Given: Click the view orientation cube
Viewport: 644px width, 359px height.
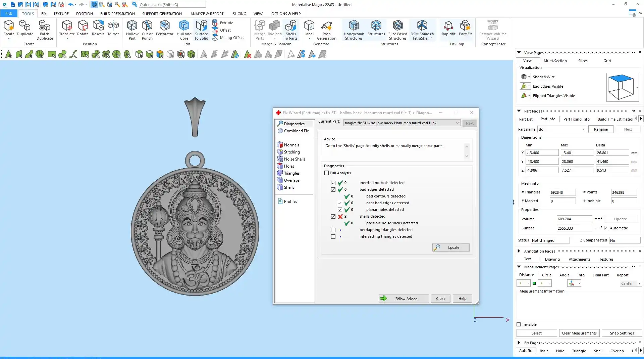Looking at the screenshot, I should point(621,87).
